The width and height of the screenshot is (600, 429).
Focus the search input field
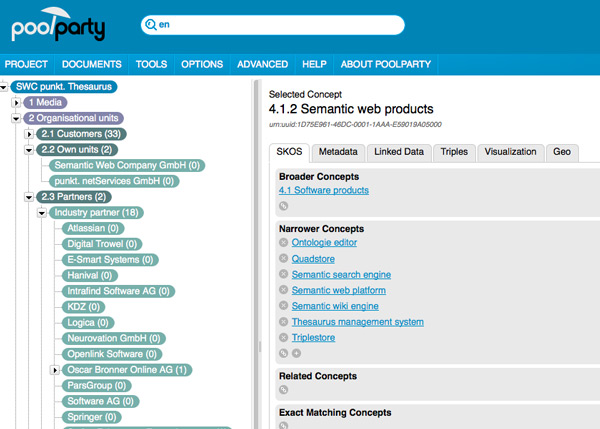coord(272,25)
